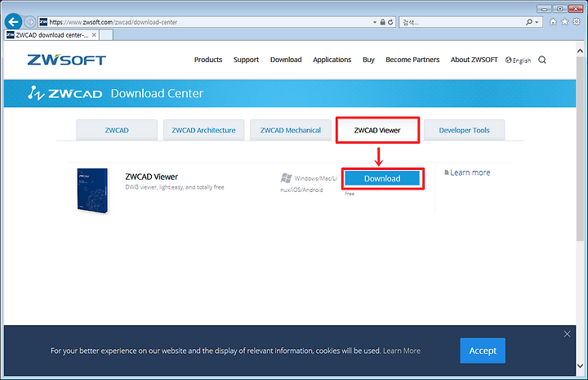Close the ZWCAD download center tab
The image size is (588, 380).
(x=94, y=35)
